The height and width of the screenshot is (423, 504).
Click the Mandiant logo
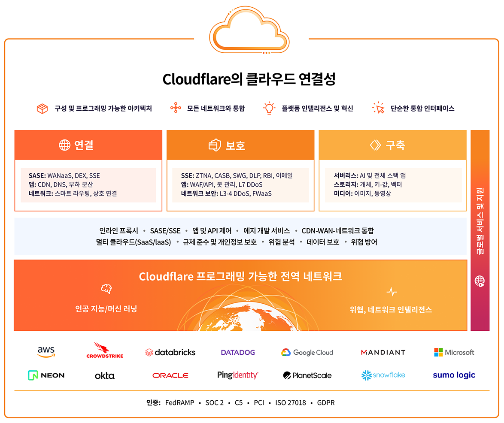tap(383, 352)
